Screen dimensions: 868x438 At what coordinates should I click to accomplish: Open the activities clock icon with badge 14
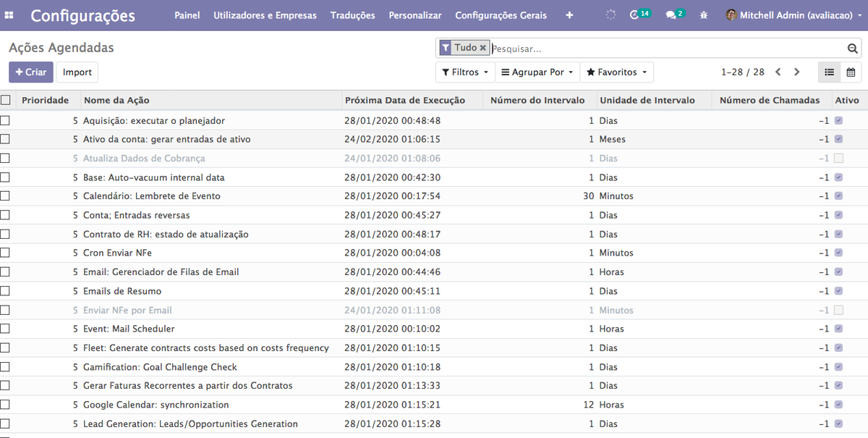640,14
